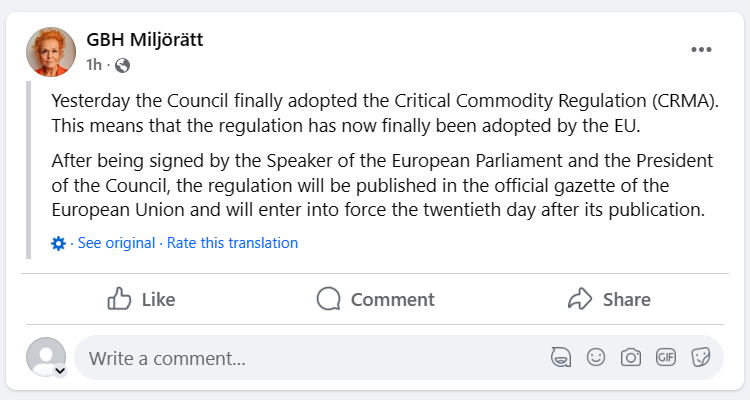Like the GBH Miljörätt post

(141, 299)
